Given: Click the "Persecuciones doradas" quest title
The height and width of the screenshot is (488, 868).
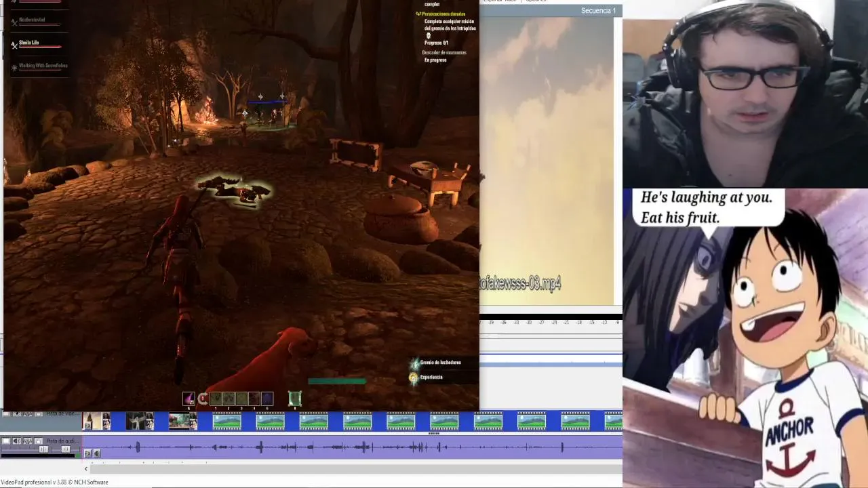Looking at the screenshot, I should pos(445,14).
